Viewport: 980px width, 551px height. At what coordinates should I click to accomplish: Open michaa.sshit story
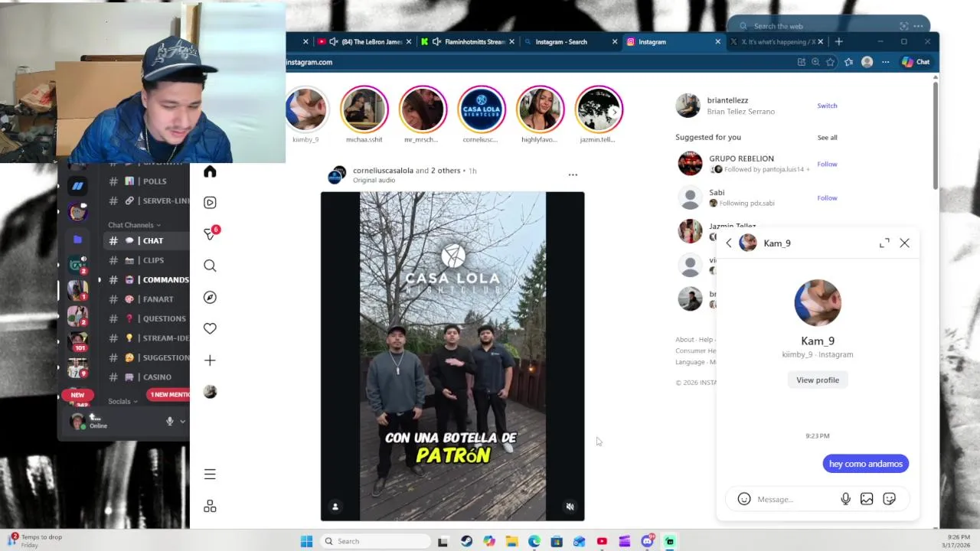pyautogui.click(x=364, y=109)
